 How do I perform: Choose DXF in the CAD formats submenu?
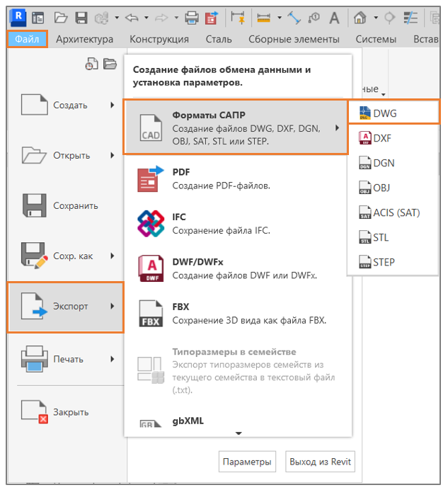point(392,138)
